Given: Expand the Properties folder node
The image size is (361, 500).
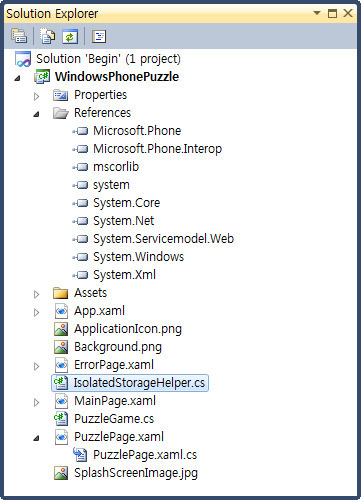Looking at the screenshot, I should coord(36,96).
